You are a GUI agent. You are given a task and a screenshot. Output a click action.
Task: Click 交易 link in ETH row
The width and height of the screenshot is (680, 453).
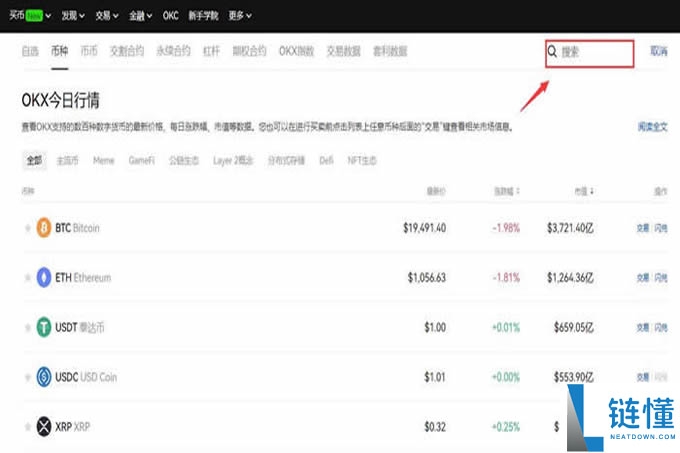click(x=643, y=277)
